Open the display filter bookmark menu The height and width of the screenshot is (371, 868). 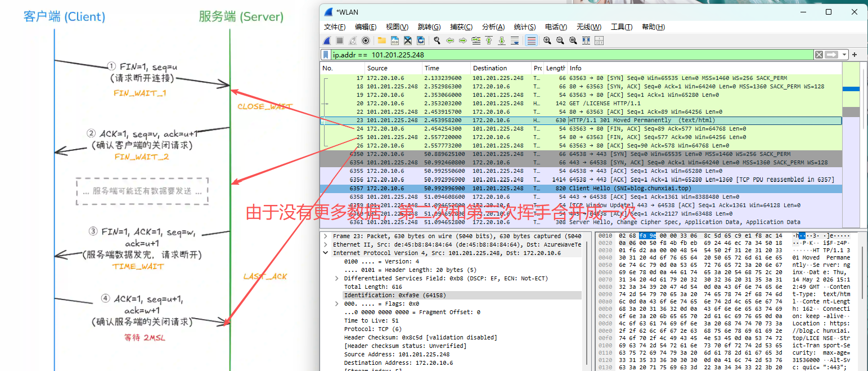coord(326,55)
